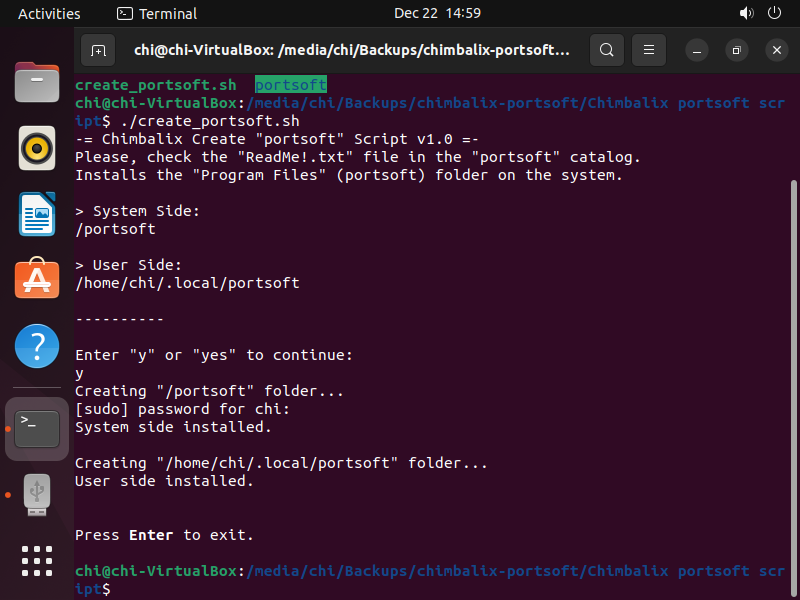Open the clock and calendar panel
The height and width of the screenshot is (600, 800).
pos(437,14)
